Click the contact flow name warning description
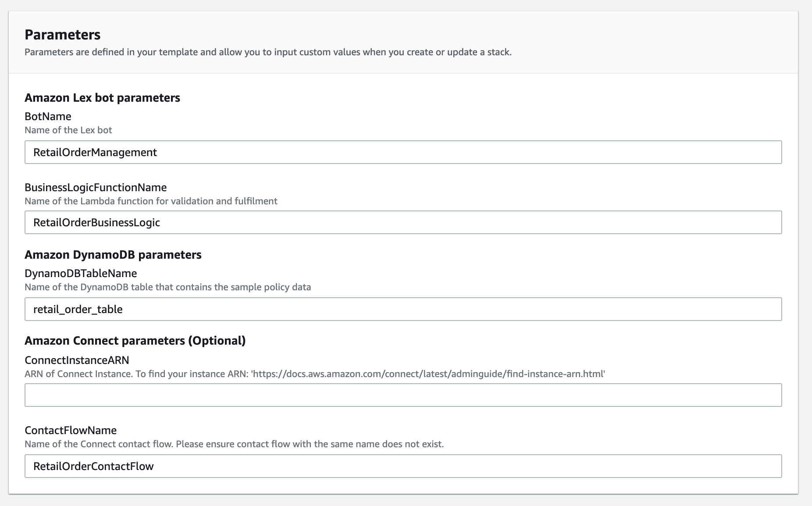Viewport: 812px width, 506px height. (234, 444)
